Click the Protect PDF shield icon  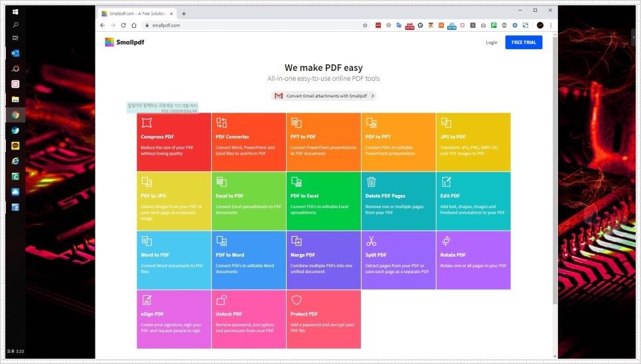point(297,300)
